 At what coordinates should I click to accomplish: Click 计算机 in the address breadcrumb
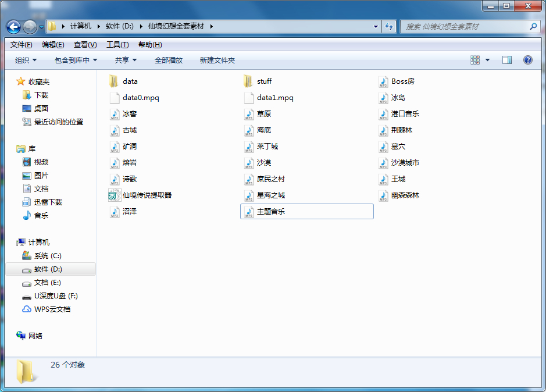coord(81,26)
